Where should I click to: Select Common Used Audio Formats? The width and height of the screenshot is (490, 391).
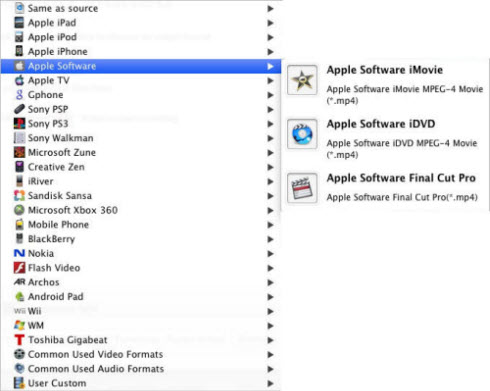pos(141,369)
